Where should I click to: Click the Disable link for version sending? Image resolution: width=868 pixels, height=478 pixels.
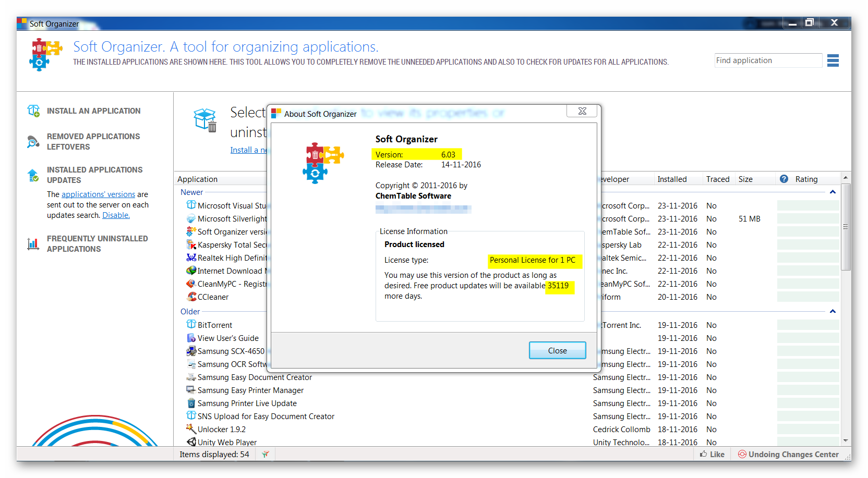point(116,215)
